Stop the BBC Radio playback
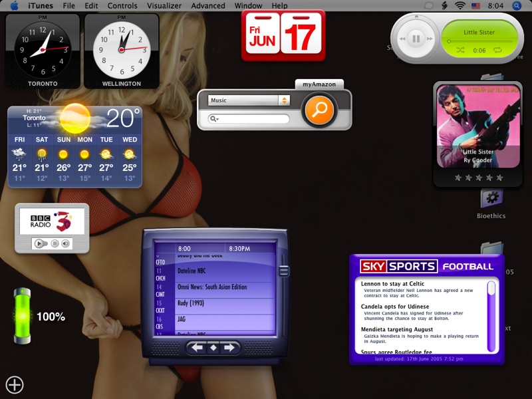The height and width of the screenshot is (399, 532). click(55, 244)
